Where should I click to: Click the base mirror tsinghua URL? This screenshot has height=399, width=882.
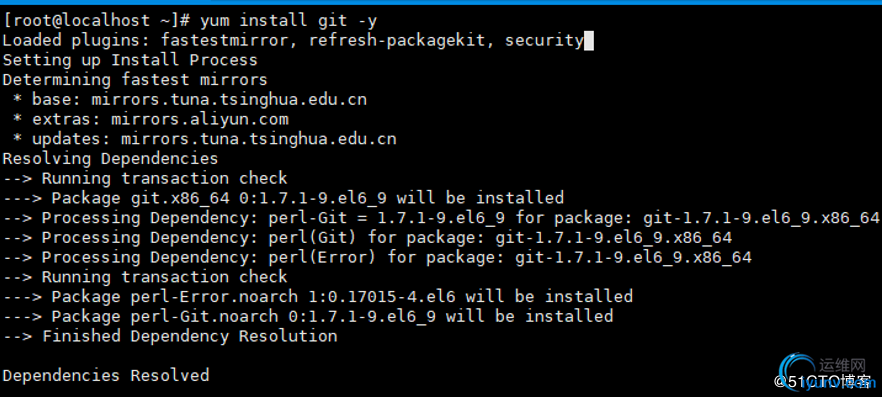(229, 100)
